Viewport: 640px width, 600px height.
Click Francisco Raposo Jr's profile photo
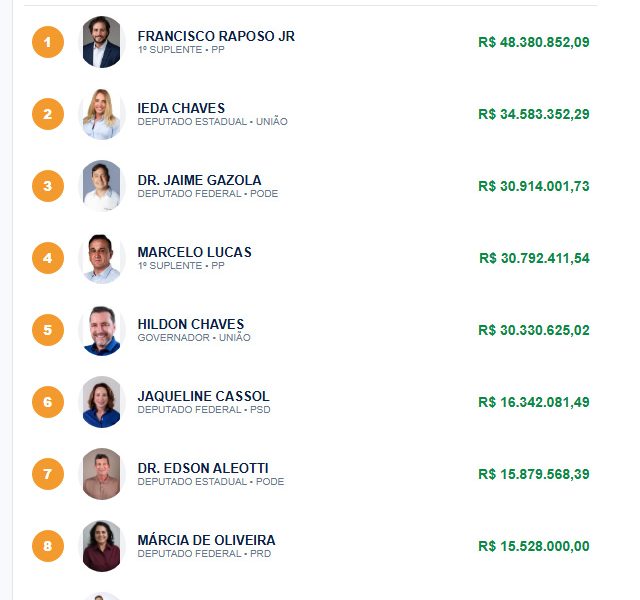[x=101, y=42]
